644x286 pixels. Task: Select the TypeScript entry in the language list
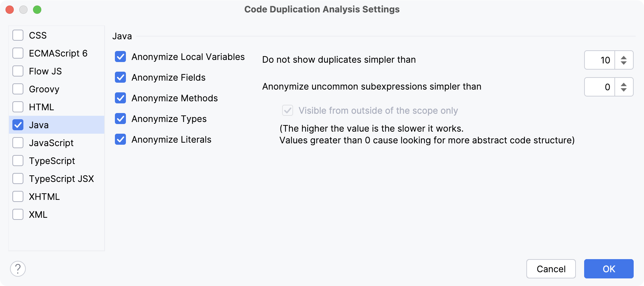point(52,161)
